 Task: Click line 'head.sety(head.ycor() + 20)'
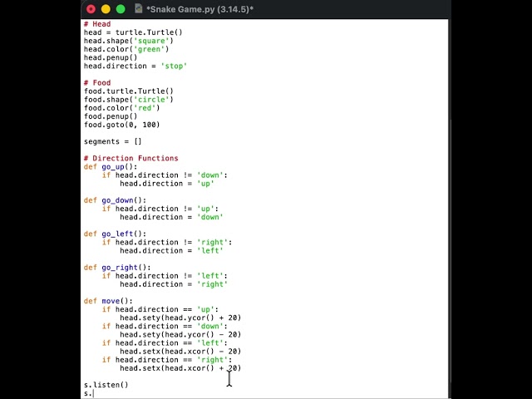(x=180, y=318)
